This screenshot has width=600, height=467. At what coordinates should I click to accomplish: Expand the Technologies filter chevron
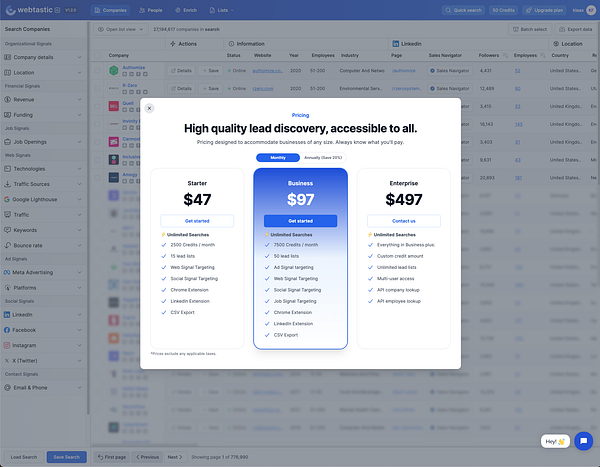click(x=79, y=169)
